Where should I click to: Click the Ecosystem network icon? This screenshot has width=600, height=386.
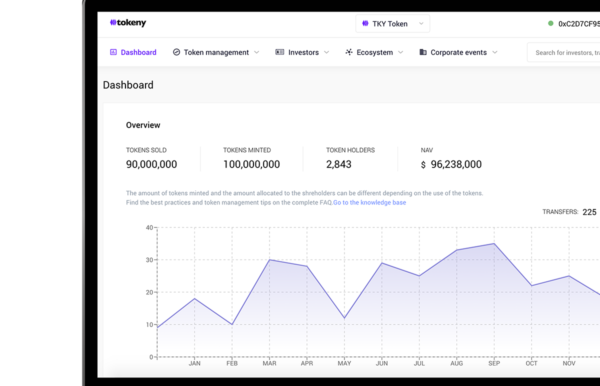coord(349,52)
